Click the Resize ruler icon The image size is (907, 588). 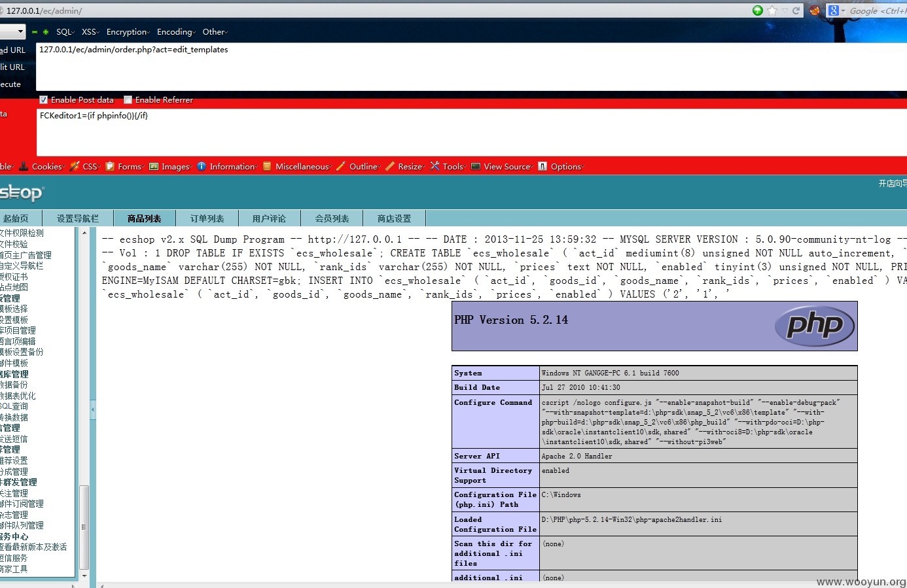(390, 166)
